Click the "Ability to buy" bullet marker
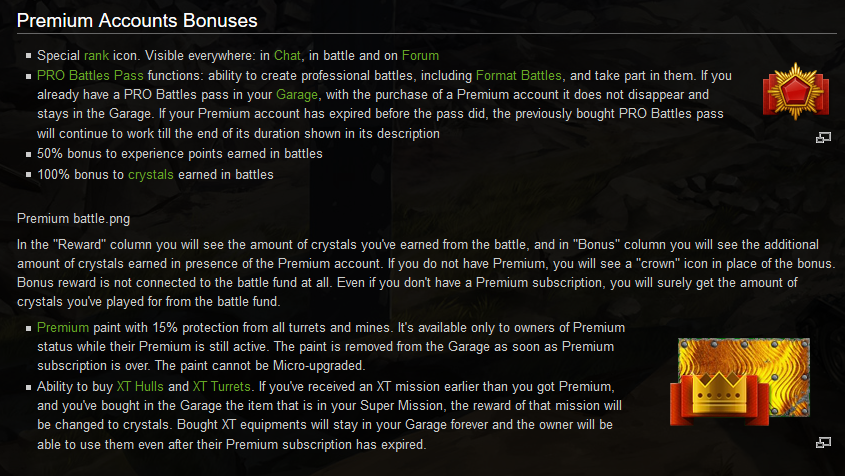Image resolution: width=845 pixels, height=476 pixels. click(26, 386)
